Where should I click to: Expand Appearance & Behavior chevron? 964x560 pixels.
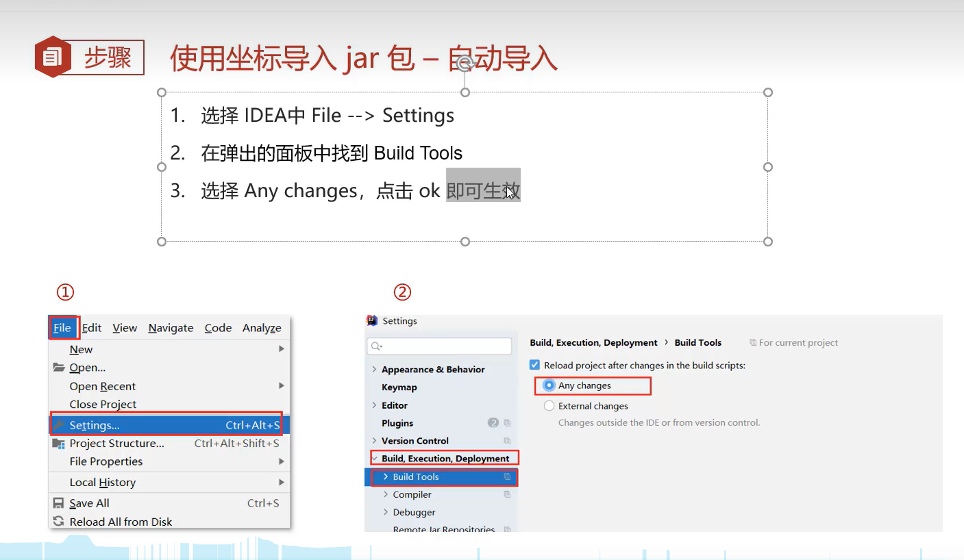tap(374, 369)
